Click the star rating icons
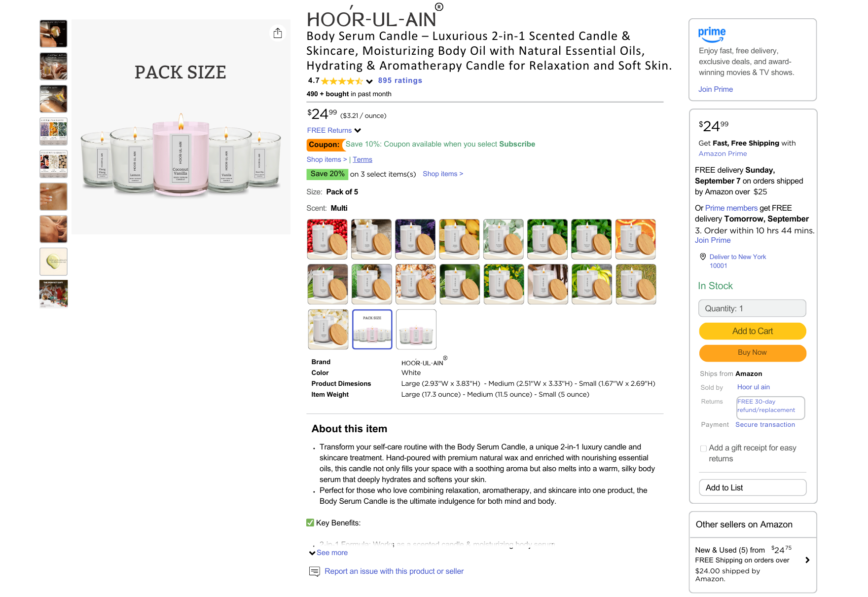This screenshot has height=597, width=868. 342,81
